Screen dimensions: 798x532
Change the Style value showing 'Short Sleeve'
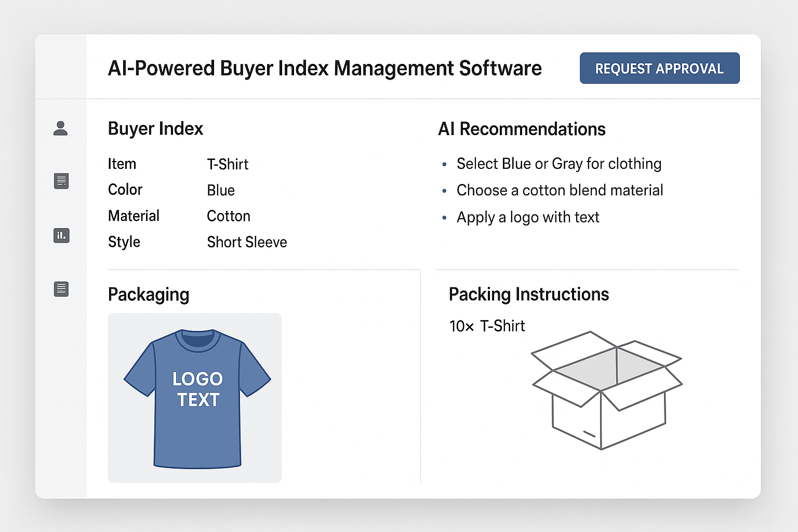[247, 242]
